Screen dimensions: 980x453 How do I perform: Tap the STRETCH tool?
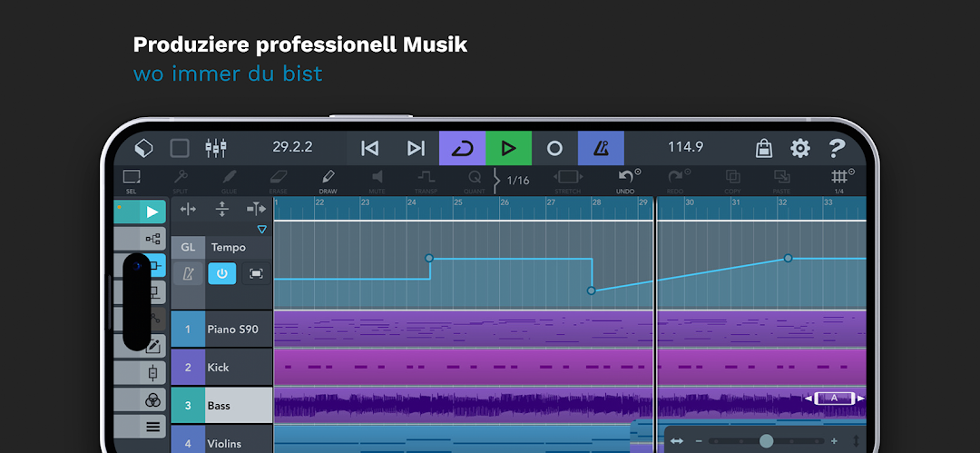tap(567, 182)
